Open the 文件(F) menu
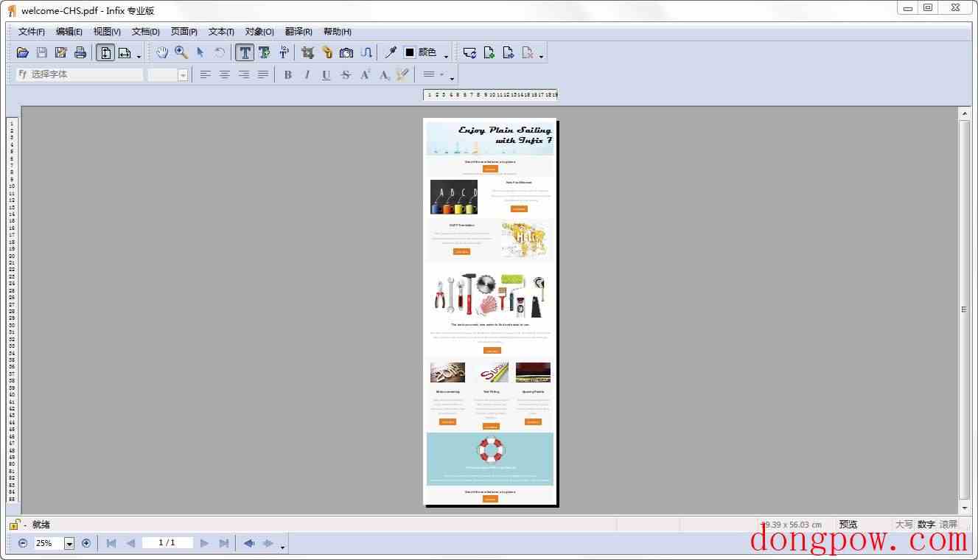This screenshot has height=560, width=978. click(x=32, y=32)
